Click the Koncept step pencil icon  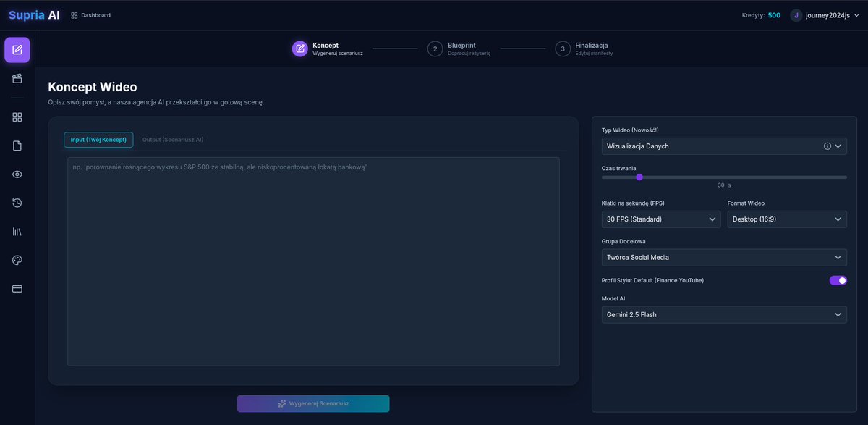pos(300,49)
